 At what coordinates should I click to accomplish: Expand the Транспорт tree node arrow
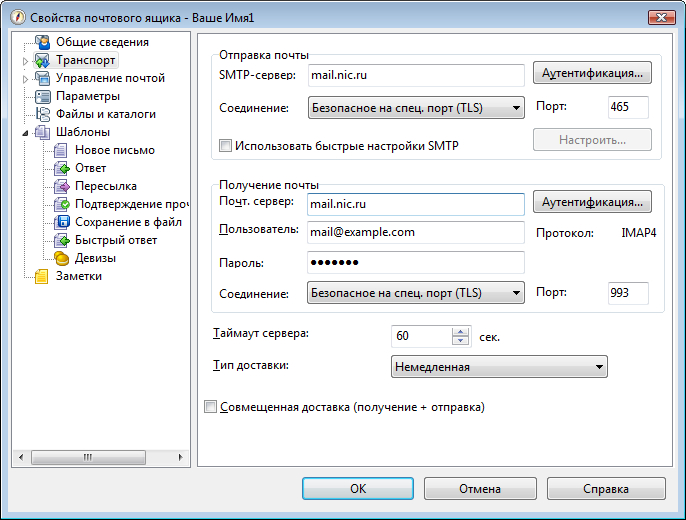[x=25, y=61]
